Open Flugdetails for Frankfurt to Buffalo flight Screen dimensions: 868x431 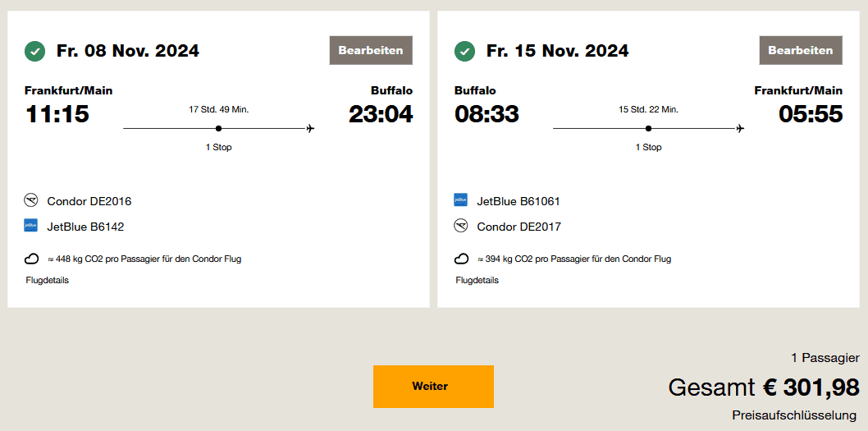pos(48,280)
